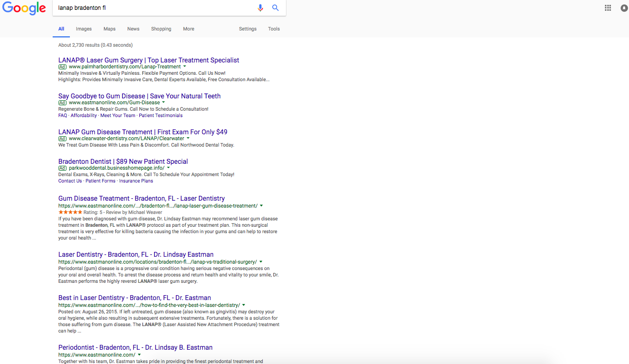
Task: Click 'We Treat Gum Disease With Less Pain' description
Action: 146,145
